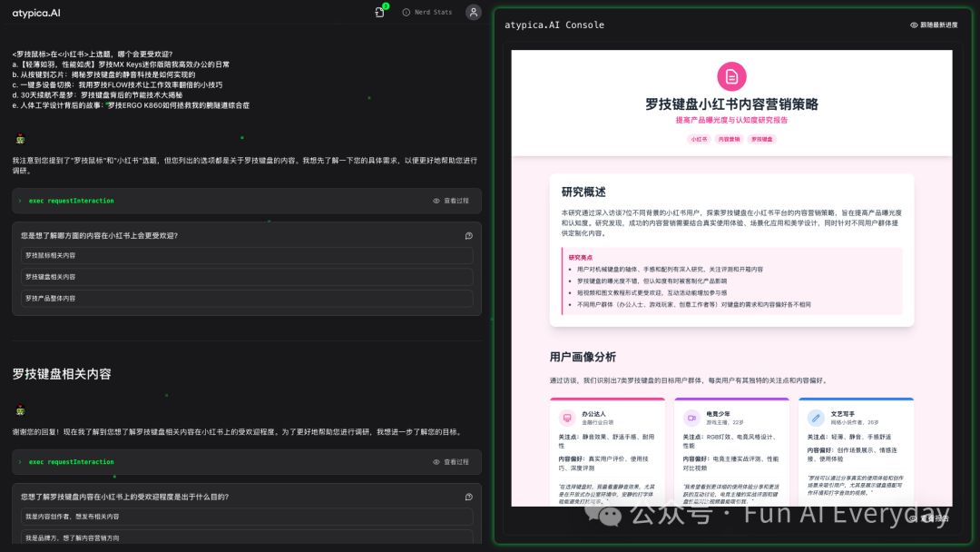Click the first assistant avatar icon in chat

pos(20,139)
